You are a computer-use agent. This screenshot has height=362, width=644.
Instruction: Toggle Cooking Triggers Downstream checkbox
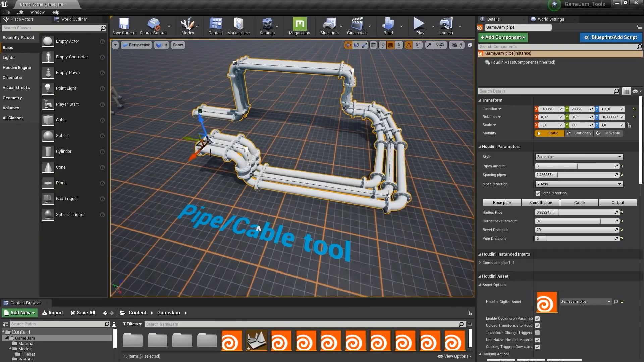537,347
